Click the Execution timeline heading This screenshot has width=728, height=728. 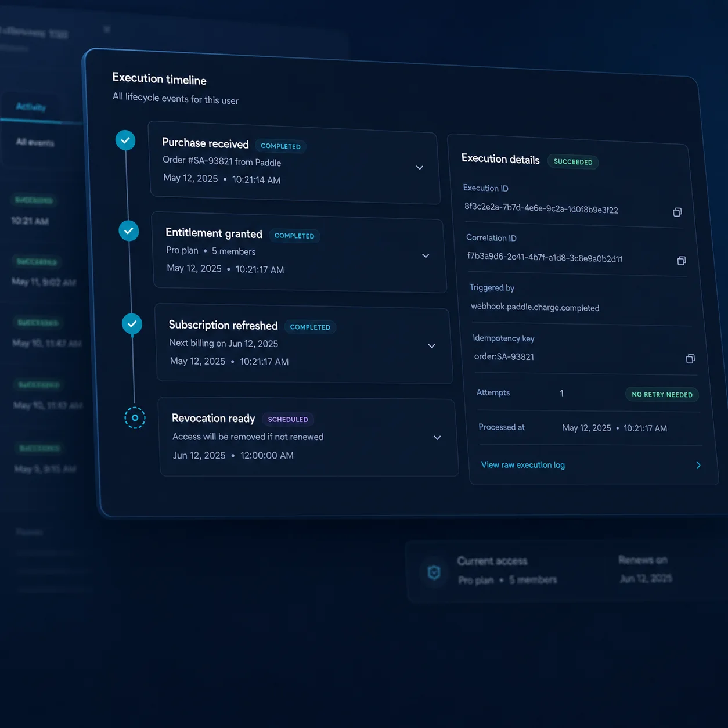pos(159,79)
